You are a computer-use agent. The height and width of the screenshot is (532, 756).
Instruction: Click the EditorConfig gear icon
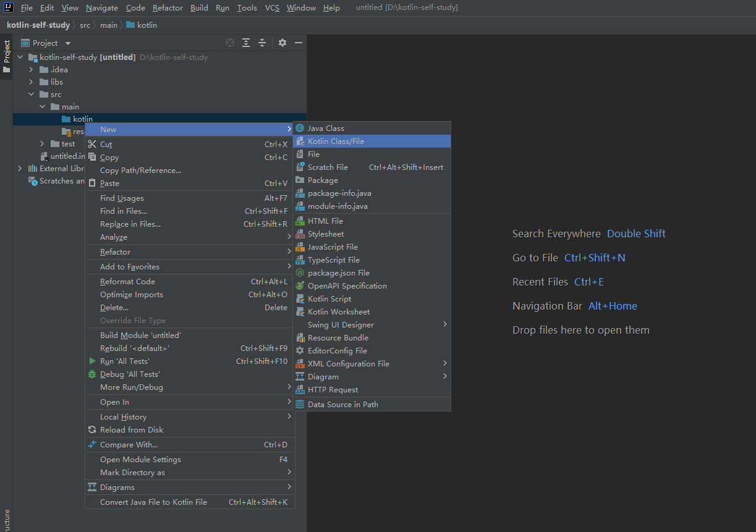300,351
